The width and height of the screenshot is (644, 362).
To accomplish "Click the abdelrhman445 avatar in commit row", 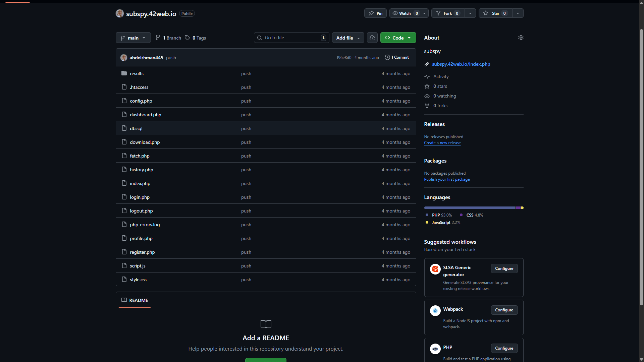I will (124, 58).
